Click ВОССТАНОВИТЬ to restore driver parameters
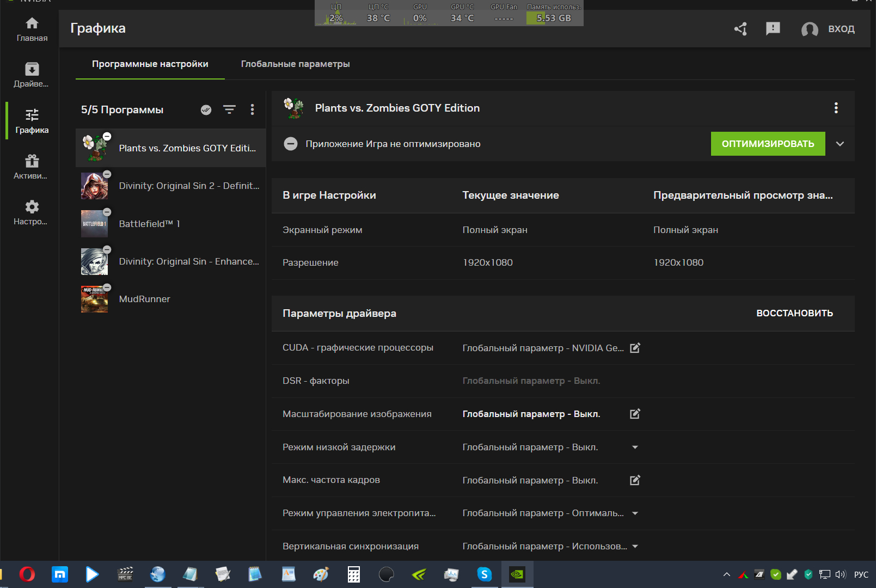Screen dimensions: 876x588 pyautogui.click(x=794, y=314)
